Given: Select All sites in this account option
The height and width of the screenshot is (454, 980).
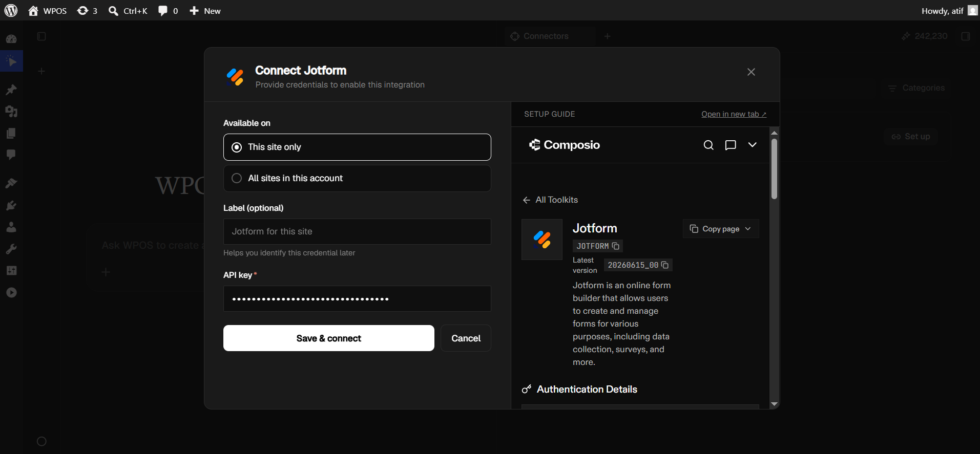Looking at the screenshot, I should point(357,178).
